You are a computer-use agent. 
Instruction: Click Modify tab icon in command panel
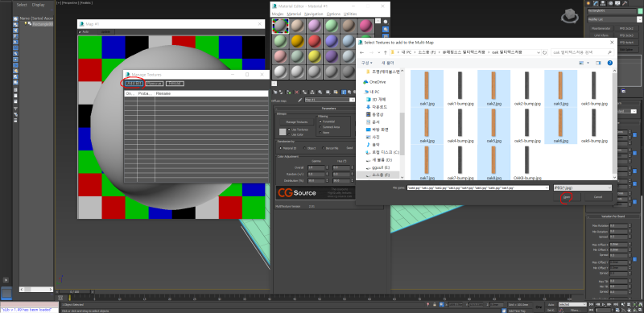coord(596,3)
